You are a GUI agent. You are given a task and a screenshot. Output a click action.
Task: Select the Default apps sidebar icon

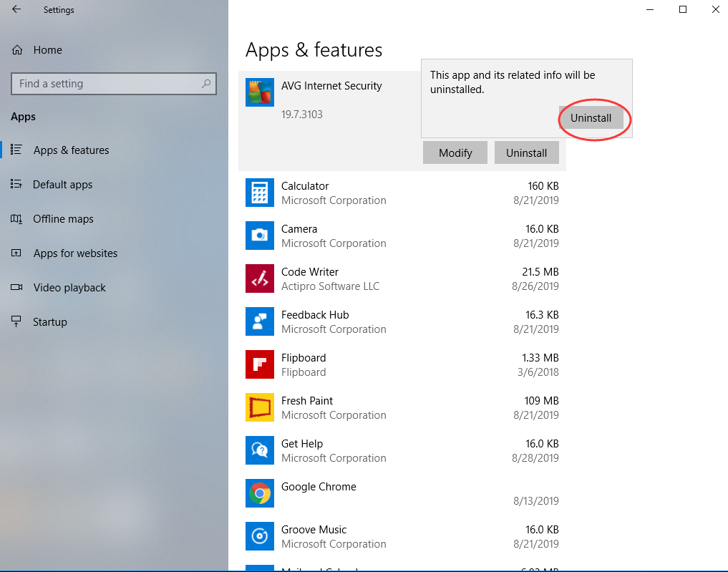[x=16, y=184]
